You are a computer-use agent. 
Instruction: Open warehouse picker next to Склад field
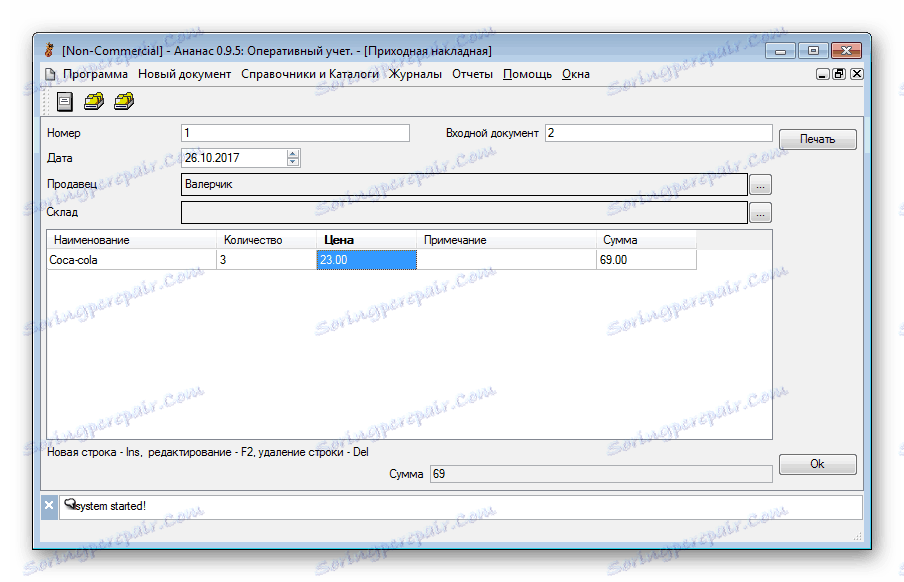[x=760, y=213]
